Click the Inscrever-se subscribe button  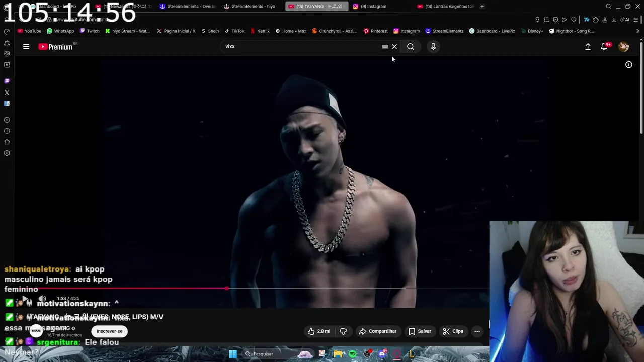coord(109,331)
